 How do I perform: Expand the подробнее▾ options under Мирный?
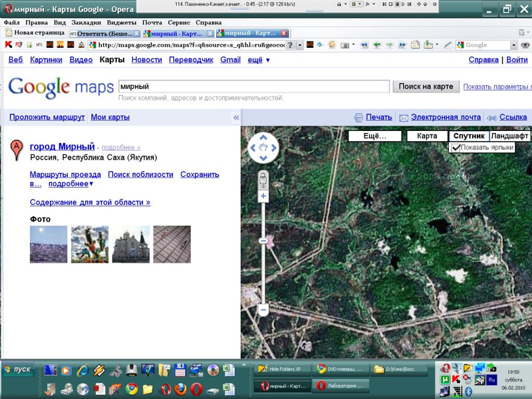[70, 184]
